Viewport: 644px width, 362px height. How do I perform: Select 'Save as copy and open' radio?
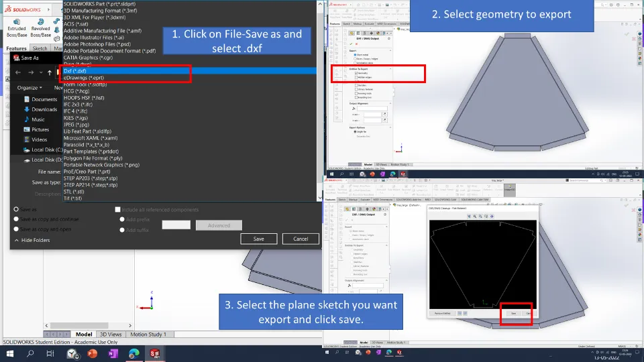point(16,229)
